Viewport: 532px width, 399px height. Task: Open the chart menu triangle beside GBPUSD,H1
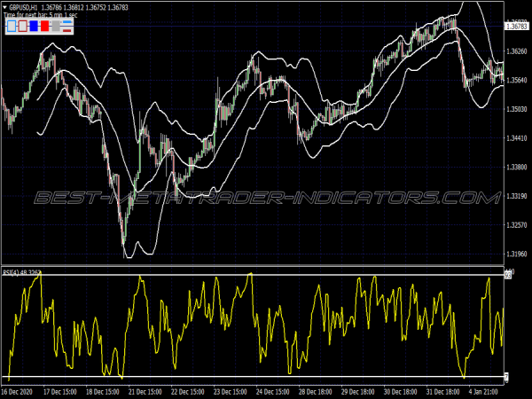5,7
